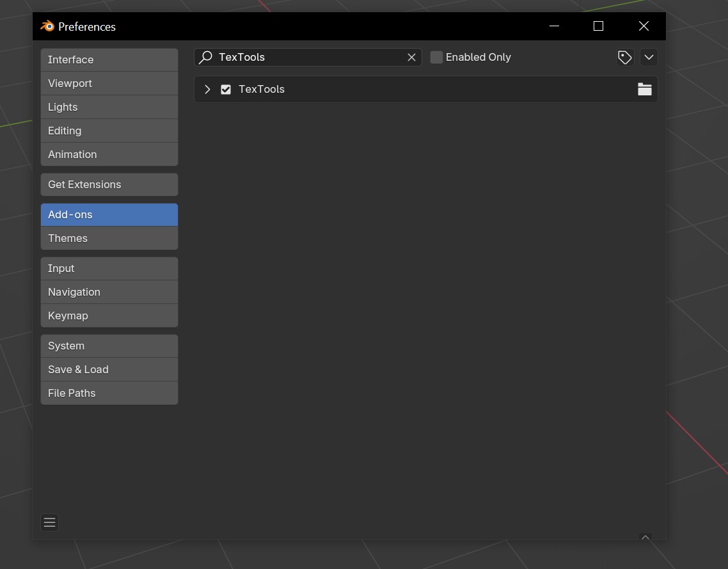Select the Add-ons tab
This screenshot has height=569, width=728.
(109, 214)
